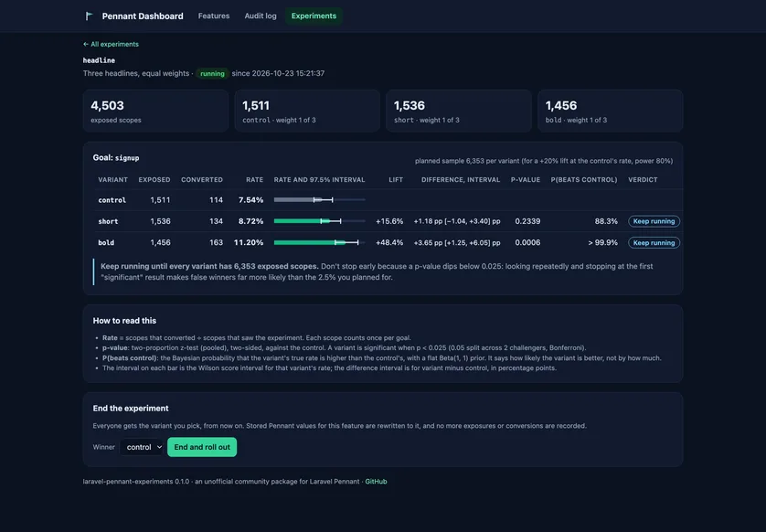Click the +15.6% lift value
Screen dimensions: 766x532
[389, 221]
